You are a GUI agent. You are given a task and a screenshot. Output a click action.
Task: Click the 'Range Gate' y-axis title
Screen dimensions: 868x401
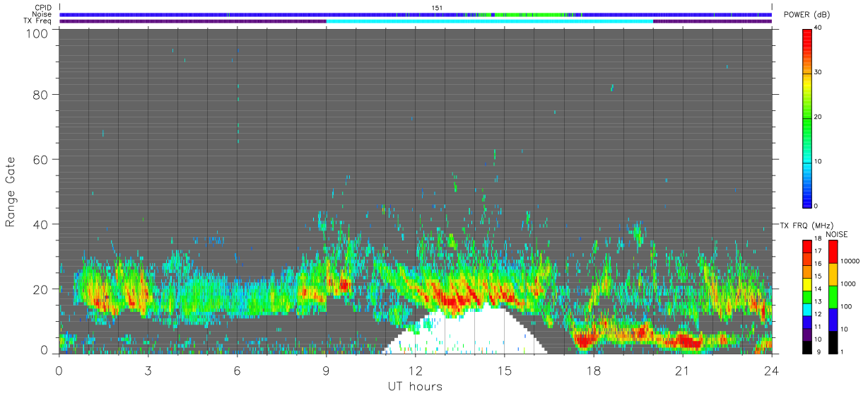coord(11,192)
